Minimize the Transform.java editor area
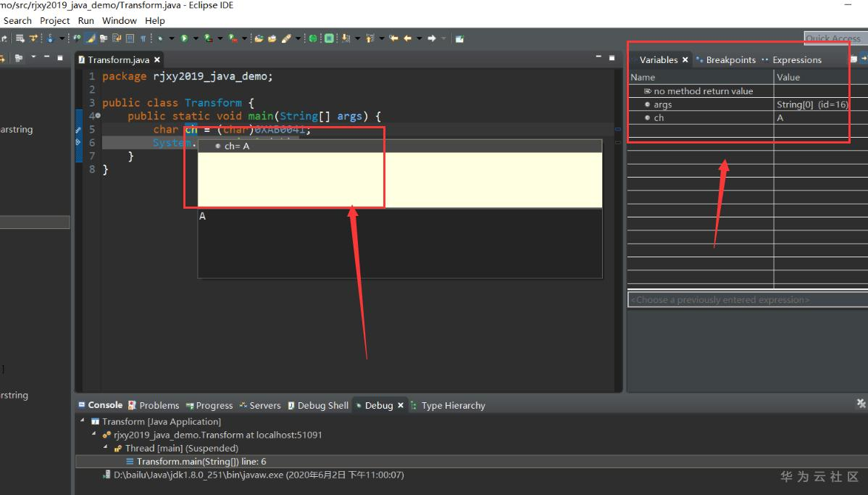868x495 pixels. coord(598,57)
